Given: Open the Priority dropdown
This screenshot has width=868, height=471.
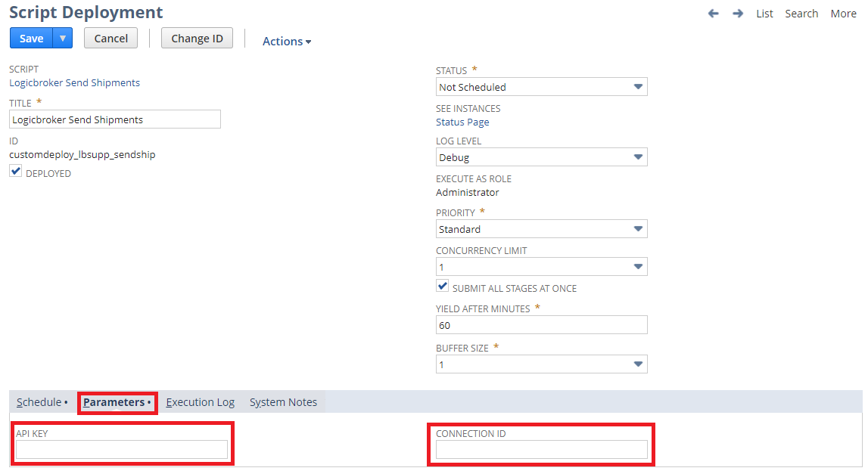Looking at the screenshot, I should coord(541,229).
